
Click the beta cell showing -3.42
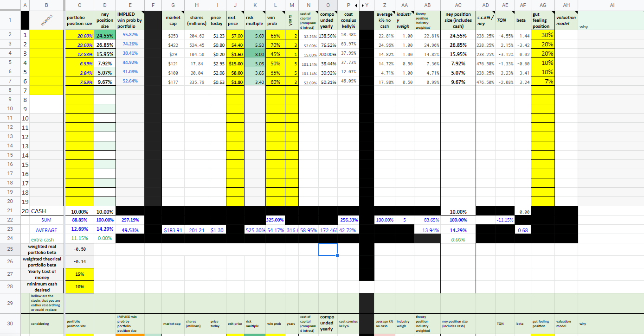(x=524, y=44)
